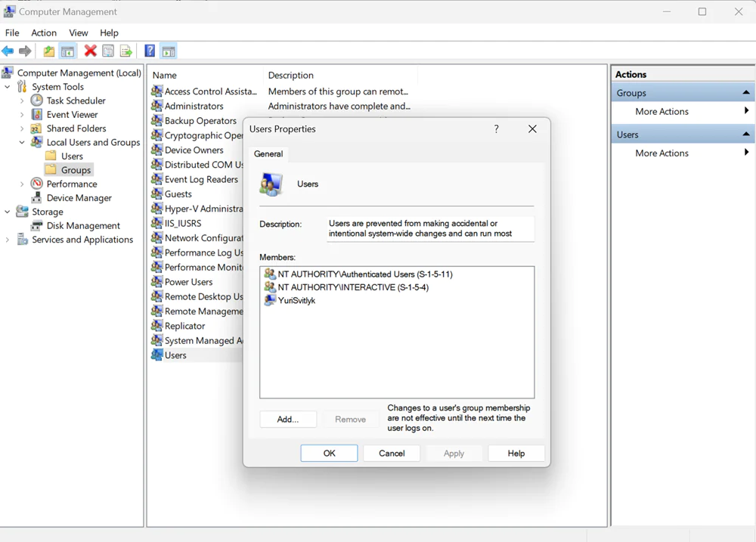Viewport: 756px width, 542px height.
Task: Click the Authenticated Users member icon
Action: 270,274
